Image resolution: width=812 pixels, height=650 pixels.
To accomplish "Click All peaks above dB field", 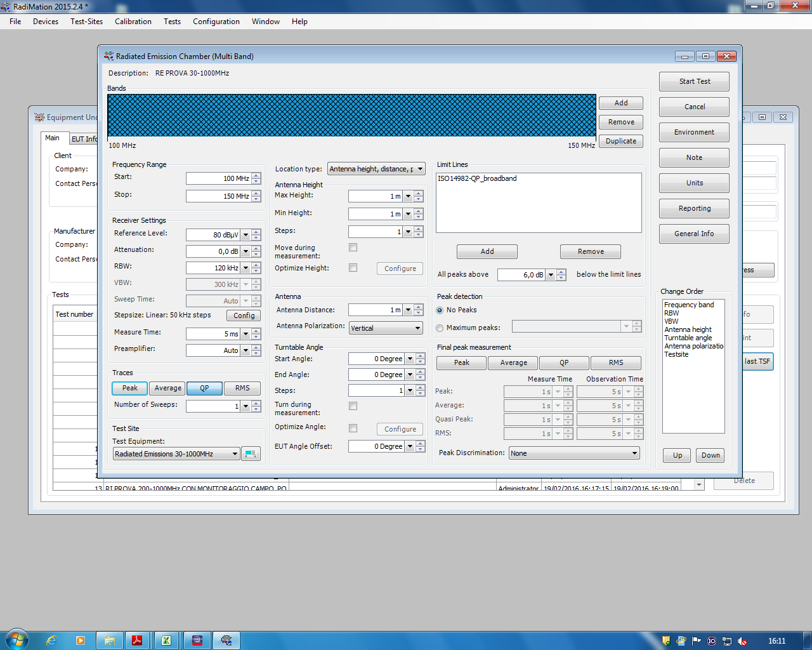I will (x=521, y=275).
